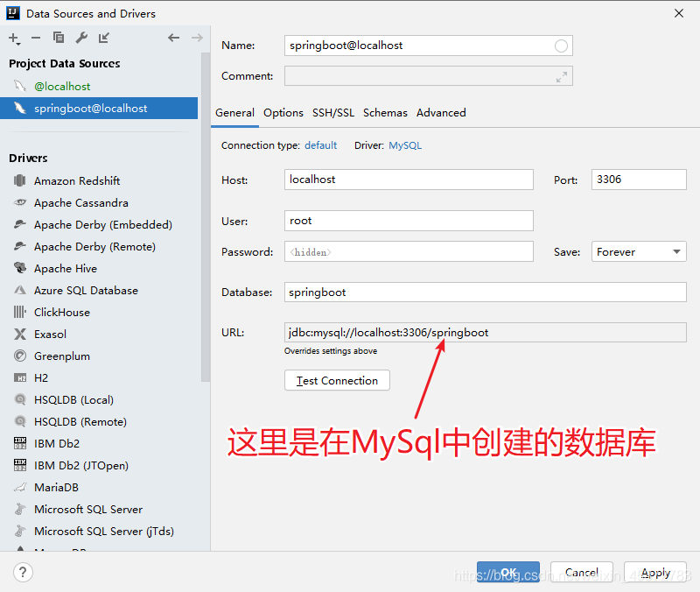
Task: Click the Cancel button
Action: tap(581, 573)
